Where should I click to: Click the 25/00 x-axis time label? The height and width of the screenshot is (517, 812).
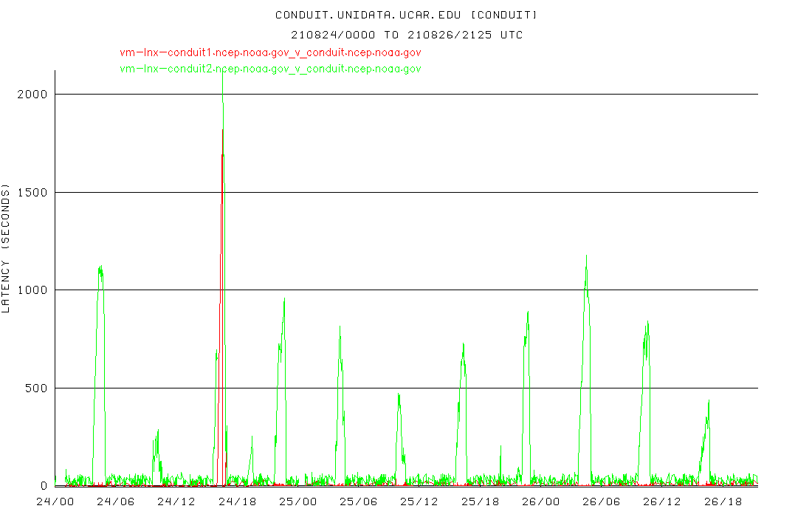298,501
